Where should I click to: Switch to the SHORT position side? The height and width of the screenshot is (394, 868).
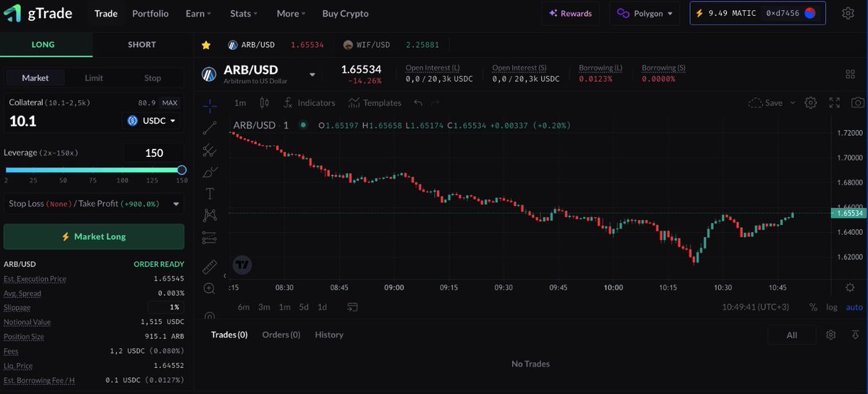click(142, 45)
